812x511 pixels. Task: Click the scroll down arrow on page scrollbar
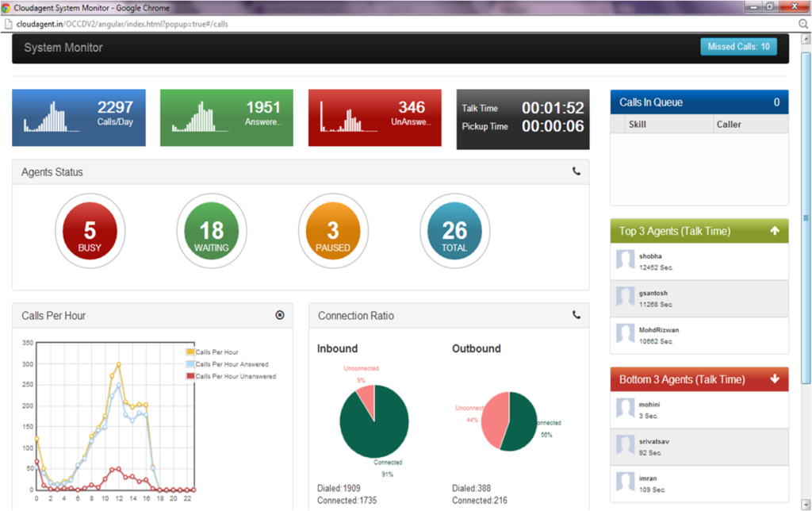[806, 505]
